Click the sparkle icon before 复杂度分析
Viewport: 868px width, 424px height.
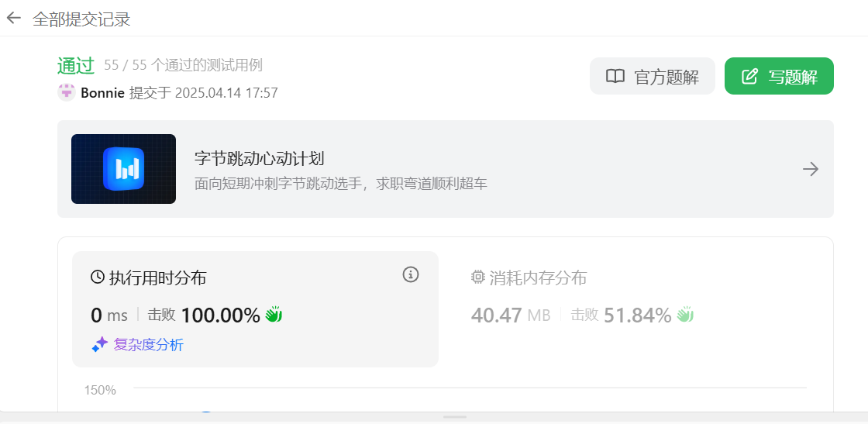[x=100, y=345]
